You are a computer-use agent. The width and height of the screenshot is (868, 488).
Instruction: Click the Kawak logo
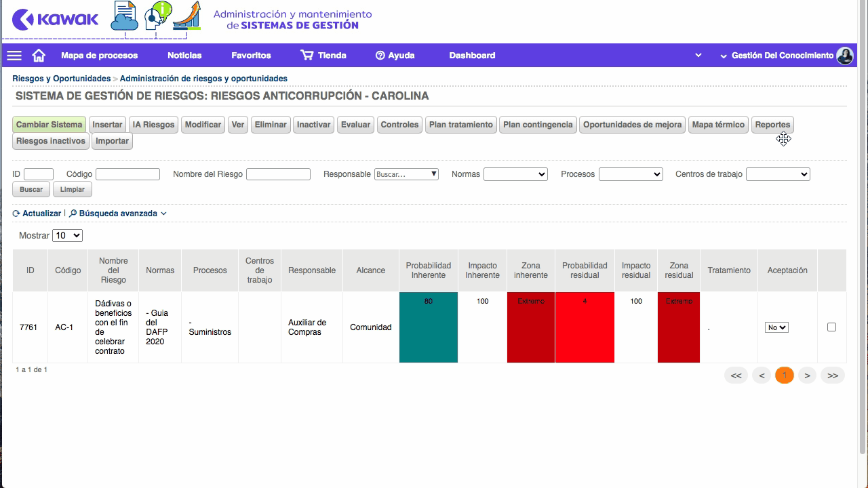click(x=55, y=19)
